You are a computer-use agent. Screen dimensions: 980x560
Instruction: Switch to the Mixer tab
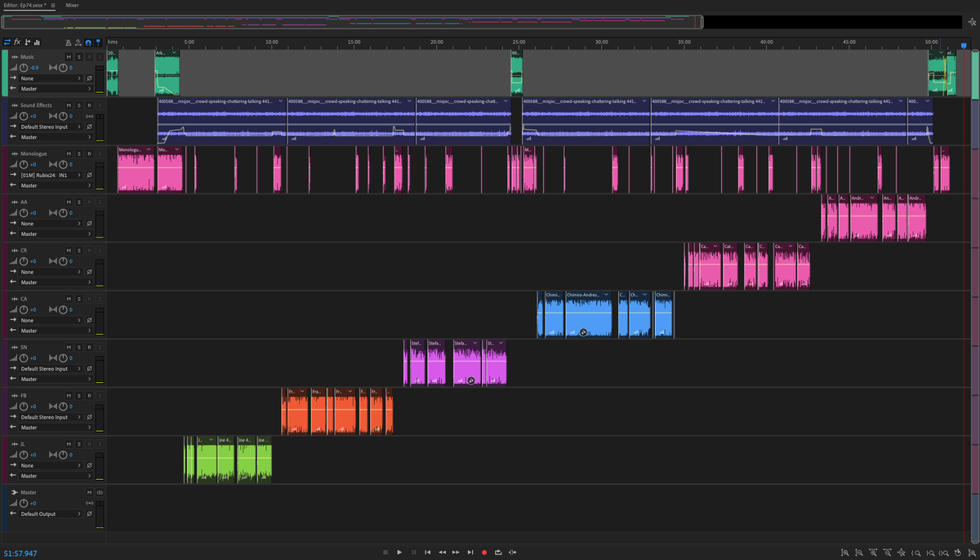tap(72, 5)
